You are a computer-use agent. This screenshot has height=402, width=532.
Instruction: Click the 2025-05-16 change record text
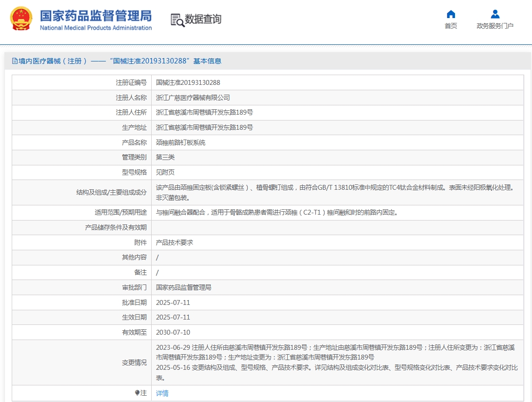tap(337, 372)
